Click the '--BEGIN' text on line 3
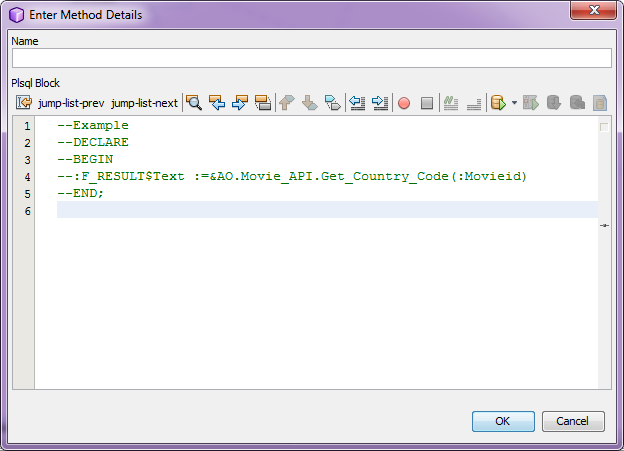 tap(85, 159)
